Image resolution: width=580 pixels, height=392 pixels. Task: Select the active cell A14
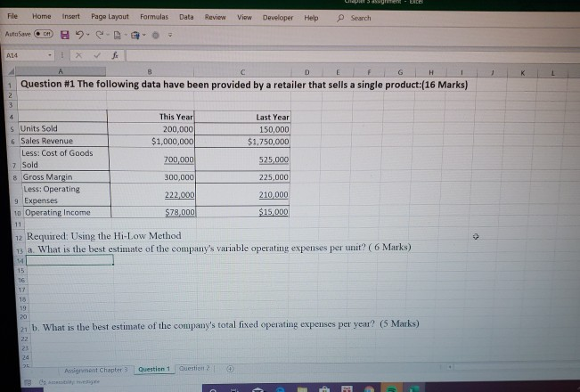[69, 260]
